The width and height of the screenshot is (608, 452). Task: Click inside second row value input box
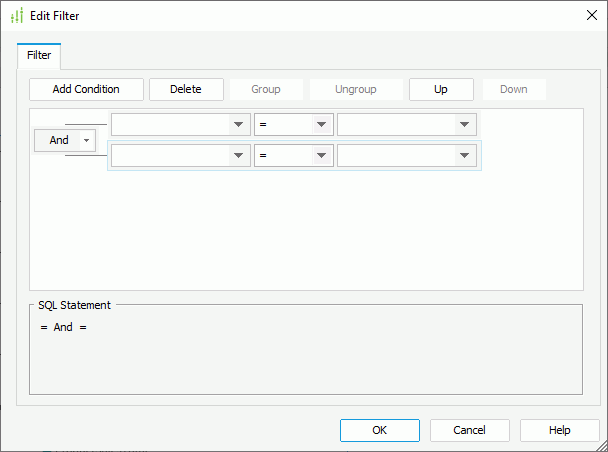pyautogui.click(x=395, y=156)
